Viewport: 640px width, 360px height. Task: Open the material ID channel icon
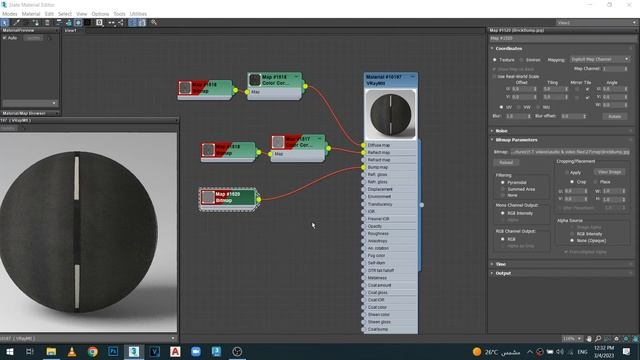coord(99,23)
